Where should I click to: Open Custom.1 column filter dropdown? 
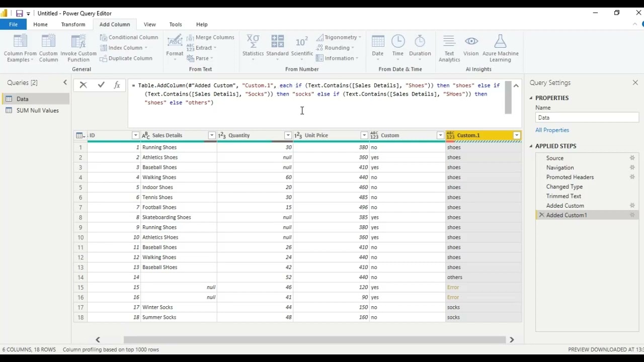pyautogui.click(x=516, y=135)
